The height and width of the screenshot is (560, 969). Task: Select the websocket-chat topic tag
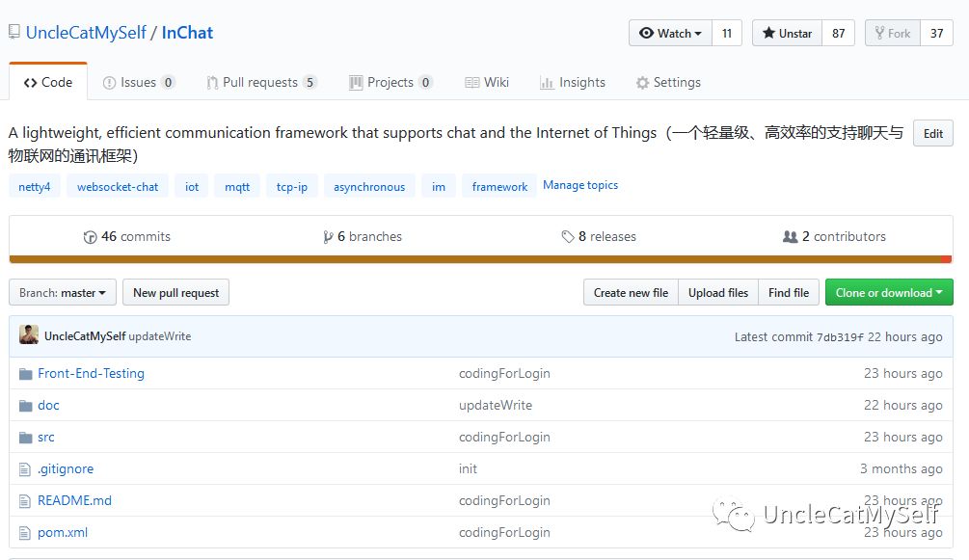point(118,187)
